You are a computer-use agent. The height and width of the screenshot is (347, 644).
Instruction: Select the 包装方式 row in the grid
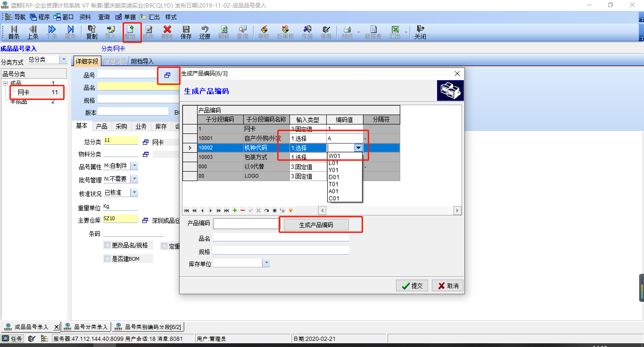click(x=291, y=157)
